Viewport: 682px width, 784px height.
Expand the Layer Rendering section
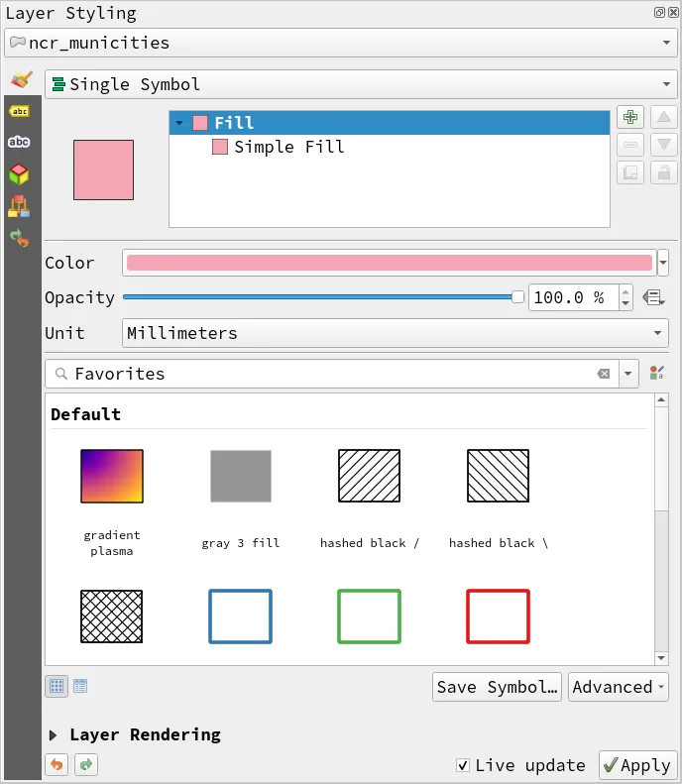[53, 735]
